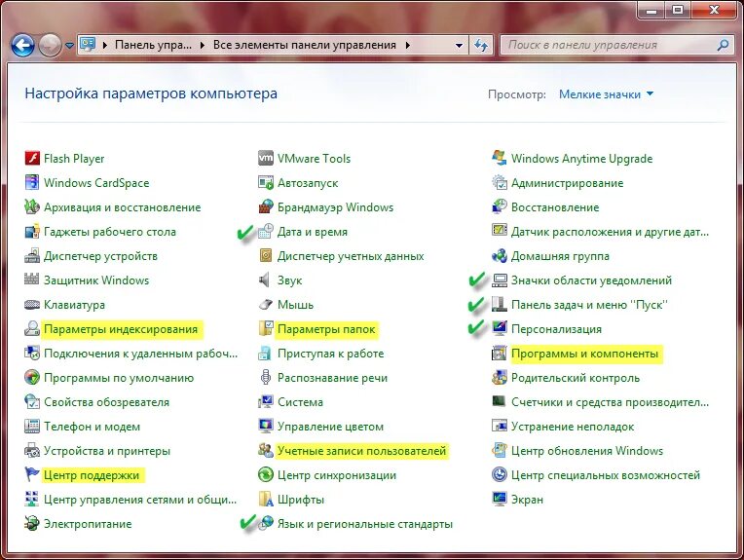This screenshot has height=560, width=744.
Task: Click the Брандмауэр Windows firewall icon
Action: 266,206
